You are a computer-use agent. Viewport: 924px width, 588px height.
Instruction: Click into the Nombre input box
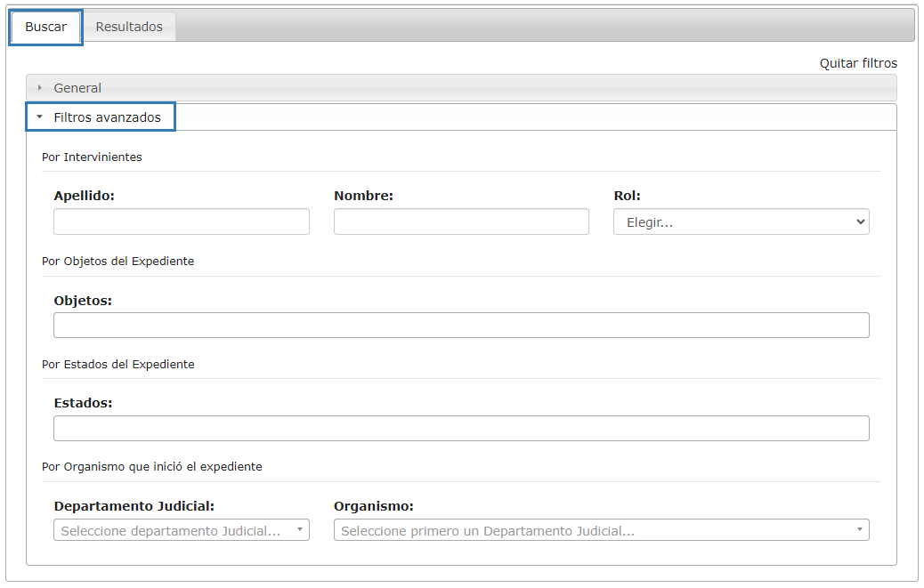(461, 222)
